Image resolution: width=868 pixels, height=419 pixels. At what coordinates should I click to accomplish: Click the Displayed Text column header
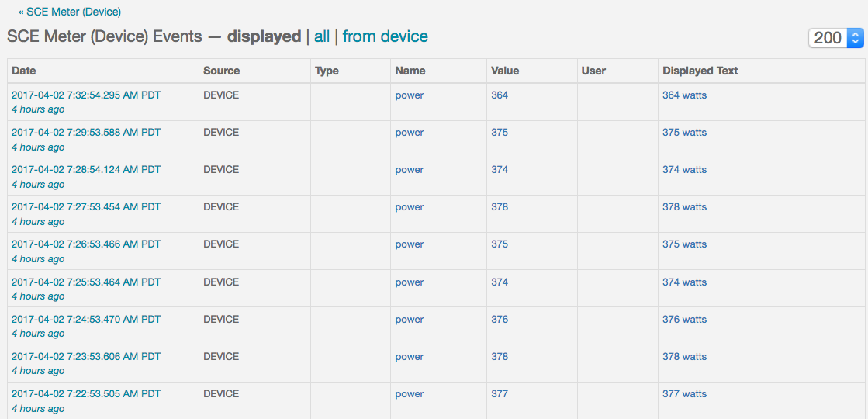point(700,71)
